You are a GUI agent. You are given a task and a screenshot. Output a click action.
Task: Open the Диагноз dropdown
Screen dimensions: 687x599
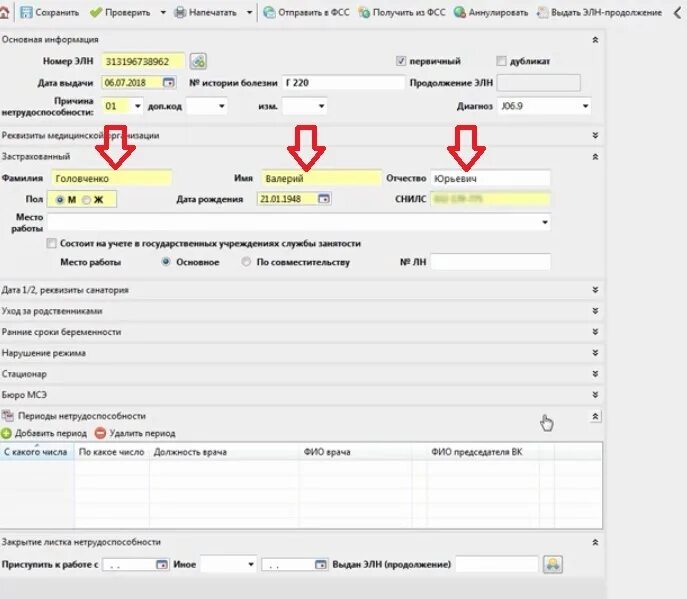click(x=585, y=106)
